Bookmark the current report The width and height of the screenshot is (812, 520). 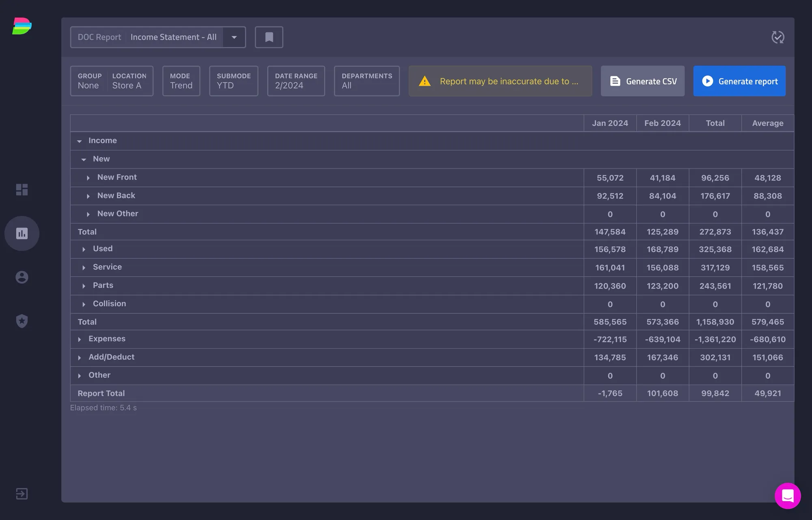click(269, 37)
